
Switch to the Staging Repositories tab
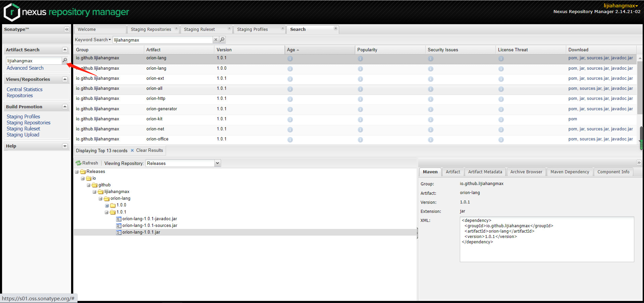pos(151,29)
